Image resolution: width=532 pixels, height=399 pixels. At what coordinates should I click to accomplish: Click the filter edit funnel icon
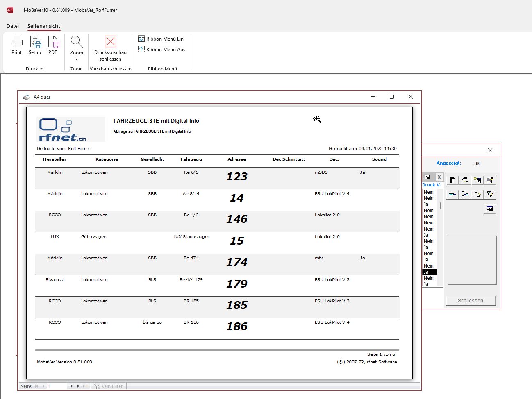[x=490, y=195]
